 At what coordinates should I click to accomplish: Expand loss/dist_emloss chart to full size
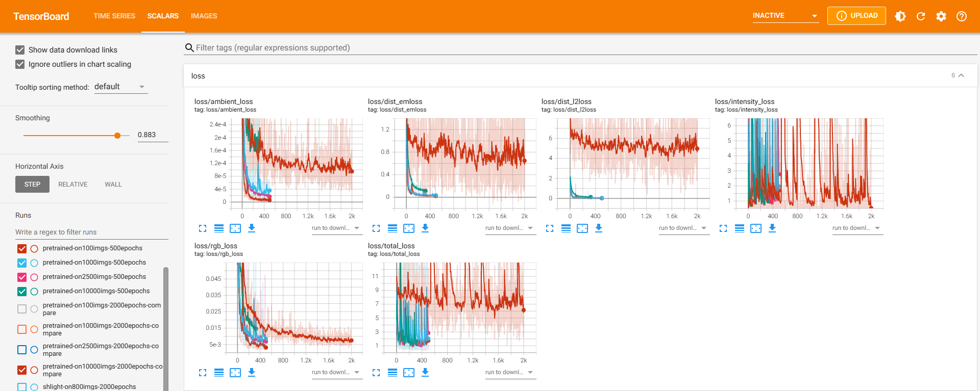(x=376, y=228)
